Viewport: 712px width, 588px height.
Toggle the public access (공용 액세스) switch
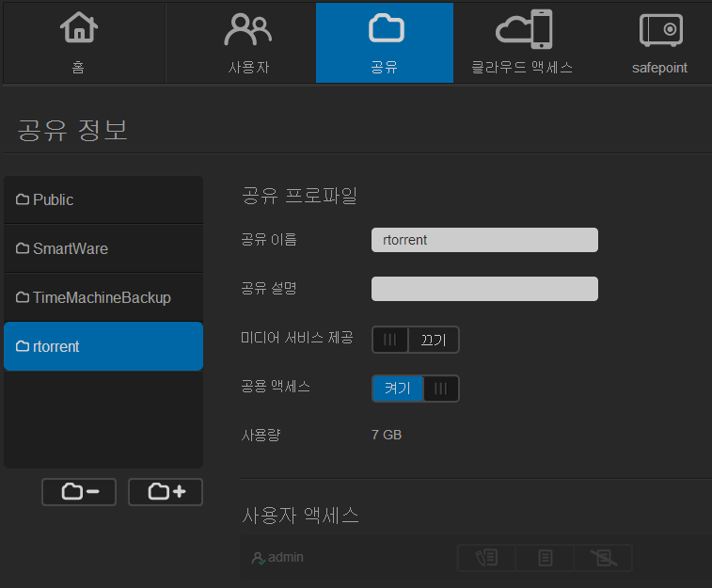pyautogui.click(x=416, y=389)
